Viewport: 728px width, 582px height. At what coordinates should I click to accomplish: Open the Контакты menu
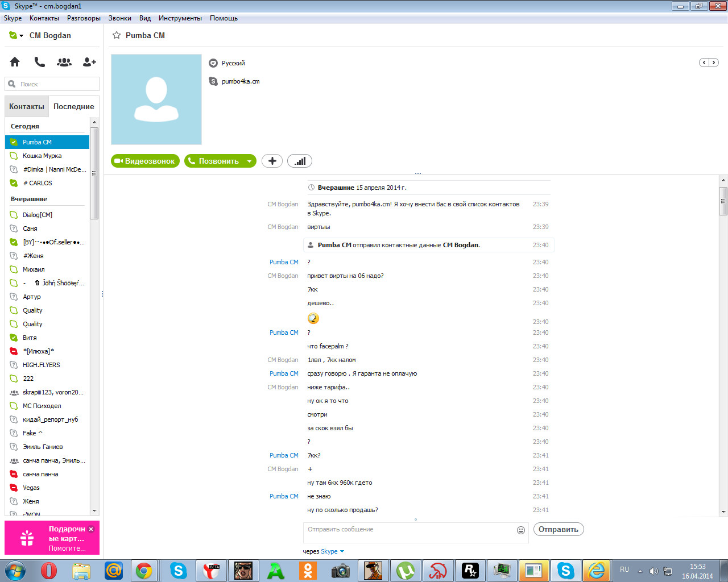tap(44, 18)
